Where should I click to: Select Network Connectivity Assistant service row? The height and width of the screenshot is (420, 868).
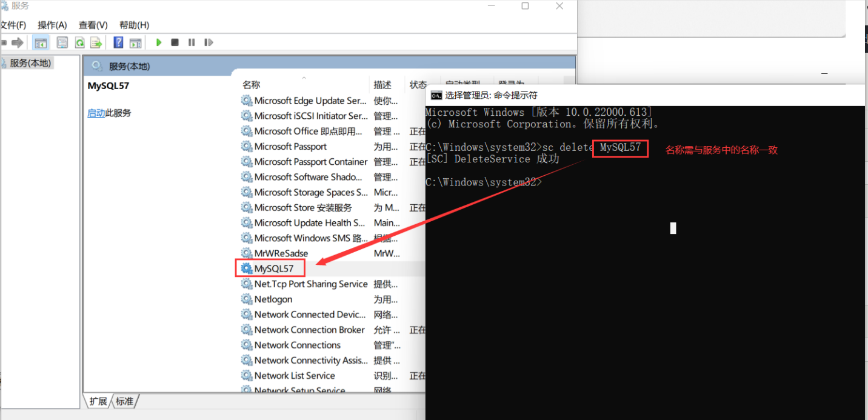tap(333, 361)
